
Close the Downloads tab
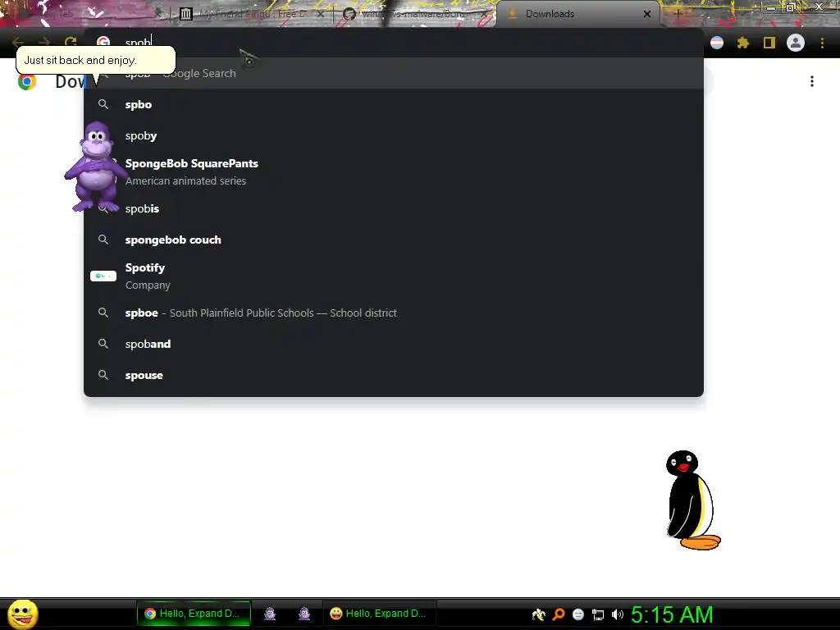coord(647,14)
